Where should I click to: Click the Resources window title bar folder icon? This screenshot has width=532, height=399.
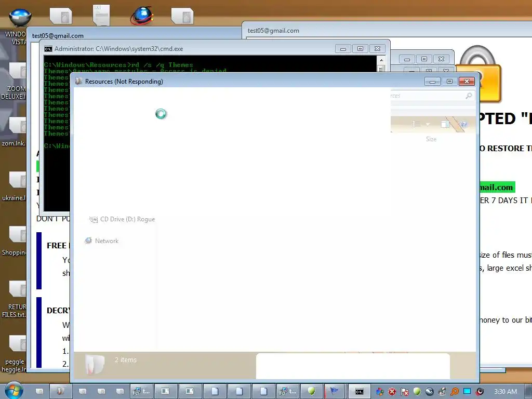pos(79,82)
